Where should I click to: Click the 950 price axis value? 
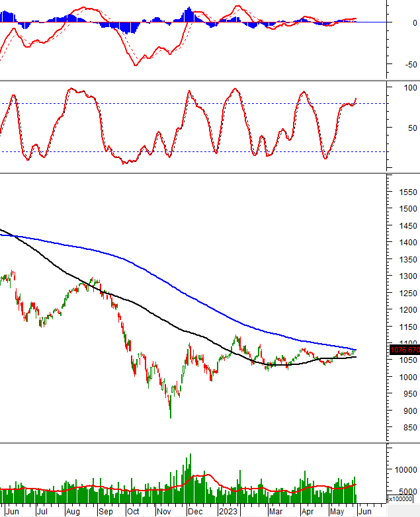click(x=410, y=394)
